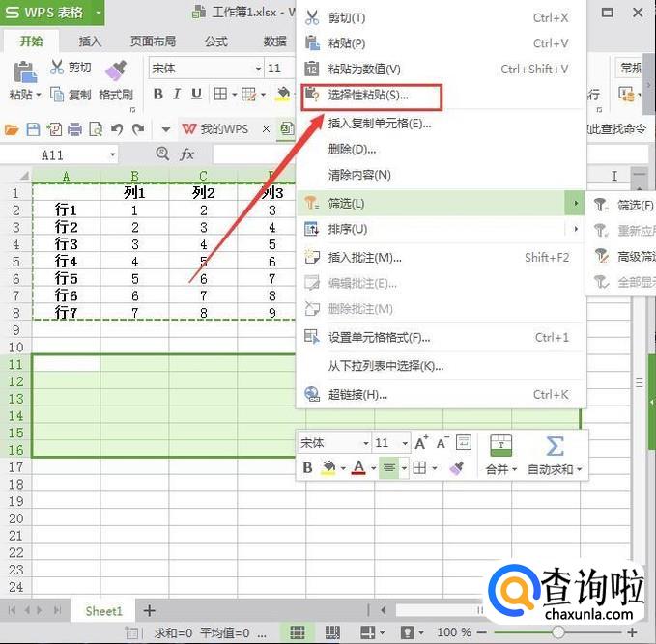Click the Print icon in quick toolbar

click(x=75, y=129)
